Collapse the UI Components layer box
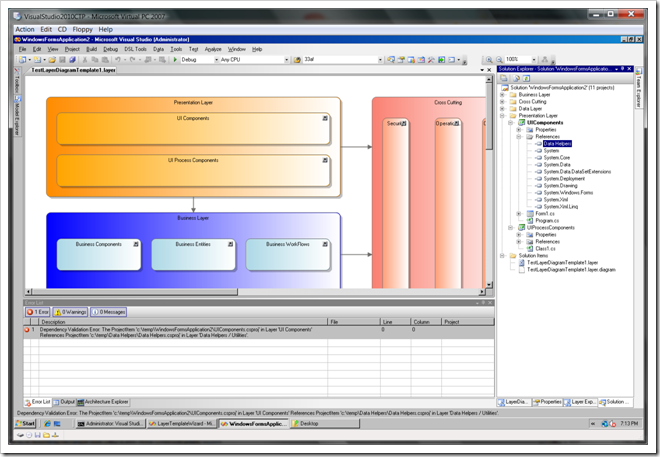The image size is (660, 457). 327,119
